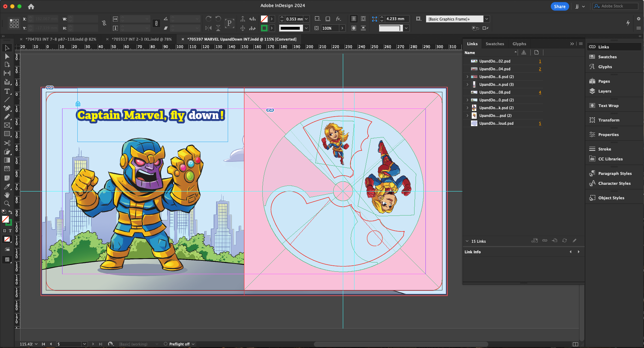The image size is (644, 348).
Task: Select the Rectangle Frame tool
Action: coord(7,125)
